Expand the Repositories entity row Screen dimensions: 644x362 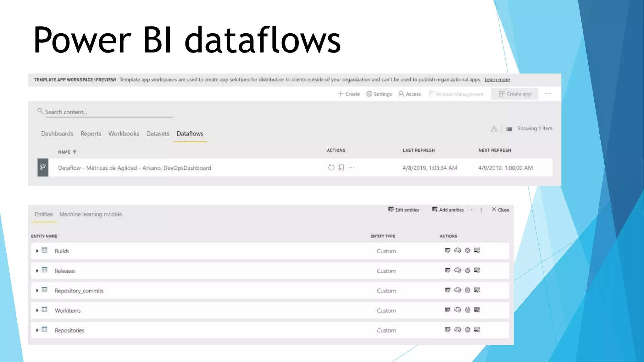tap(37, 330)
